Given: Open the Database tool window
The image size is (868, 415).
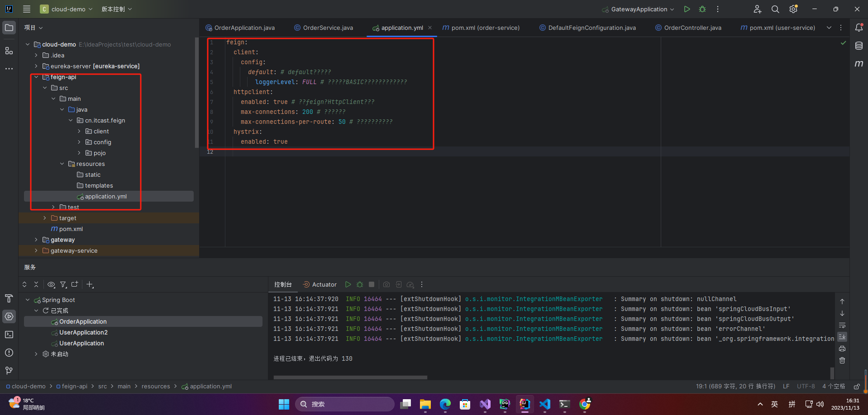Looking at the screenshot, I should click(859, 46).
